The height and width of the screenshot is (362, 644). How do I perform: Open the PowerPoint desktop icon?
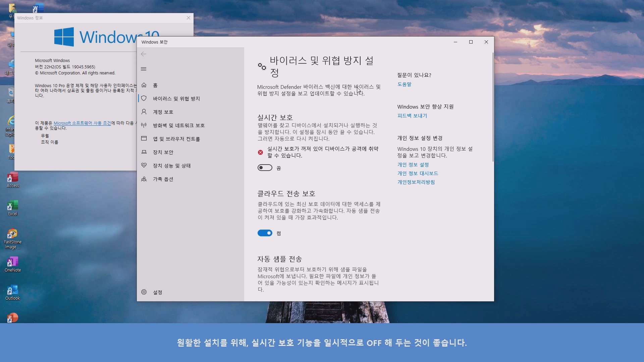click(13, 318)
